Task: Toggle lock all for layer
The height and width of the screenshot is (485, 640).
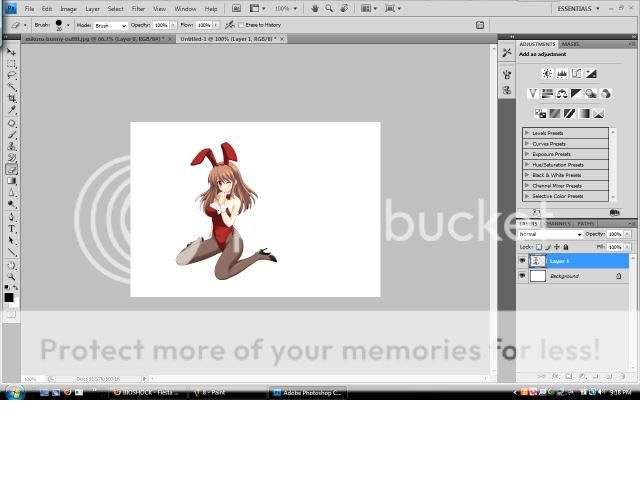Action: click(566, 247)
